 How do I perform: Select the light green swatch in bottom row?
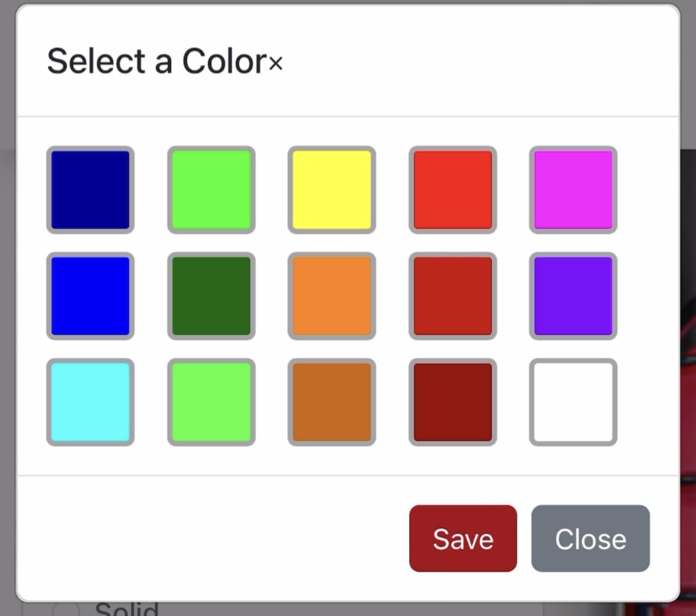pyautogui.click(x=211, y=402)
